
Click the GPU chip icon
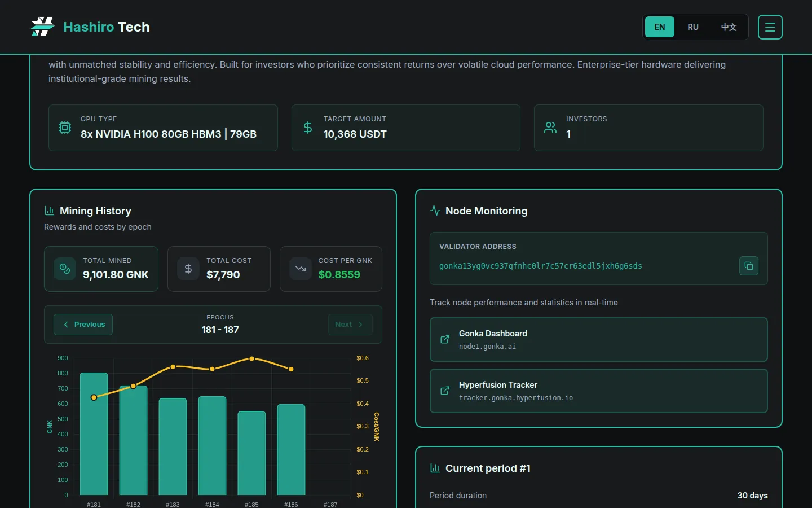(65, 128)
